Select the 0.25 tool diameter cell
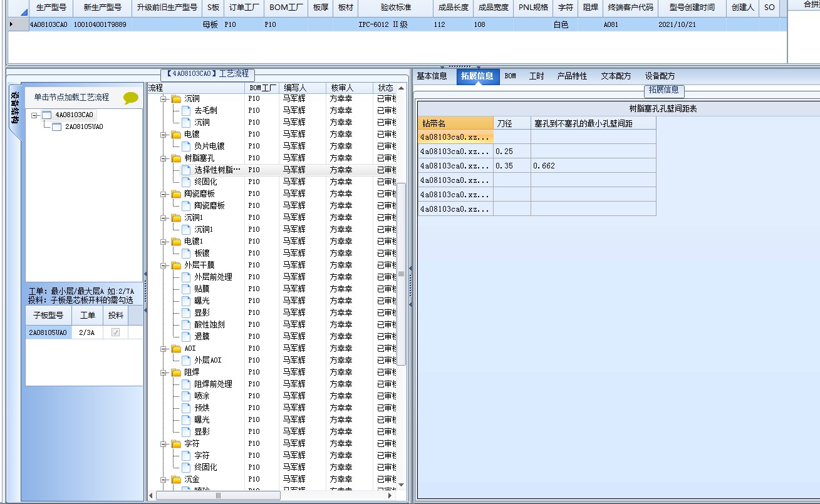 (512, 152)
